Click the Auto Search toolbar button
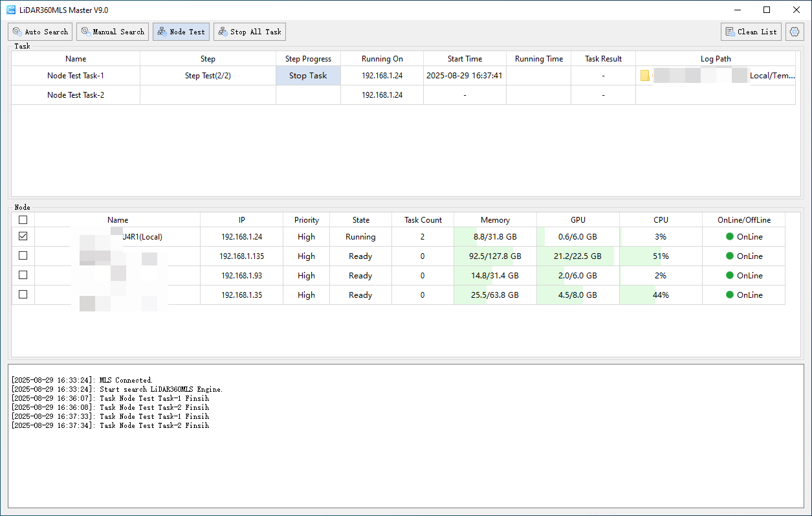This screenshot has width=812, height=516. pyautogui.click(x=40, y=32)
